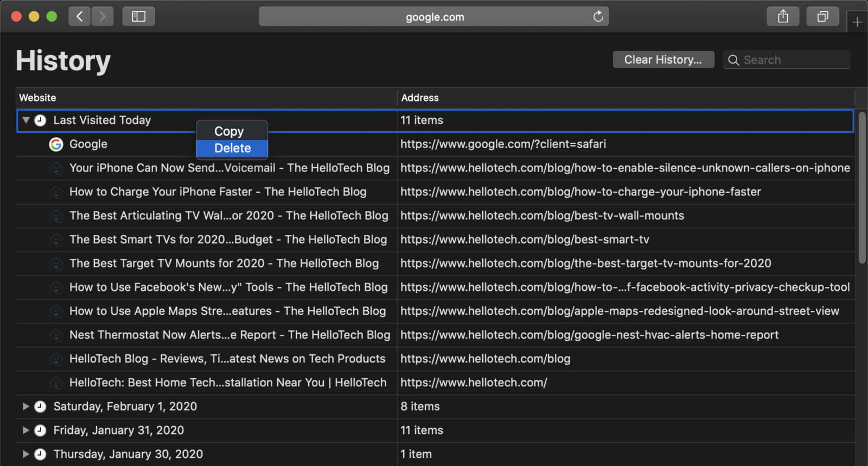Click the Website column header
The width and height of the screenshot is (868, 466).
tap(38, 98)
